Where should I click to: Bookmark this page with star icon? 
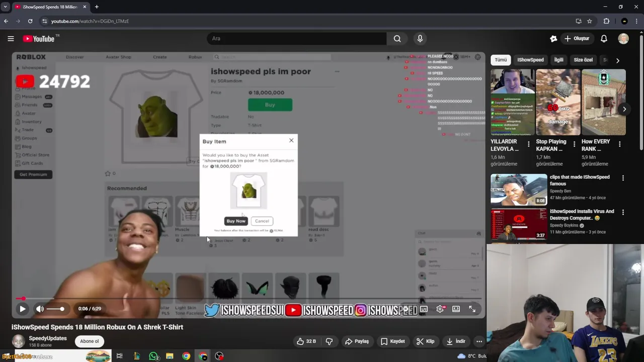click(x=590, y=21)
